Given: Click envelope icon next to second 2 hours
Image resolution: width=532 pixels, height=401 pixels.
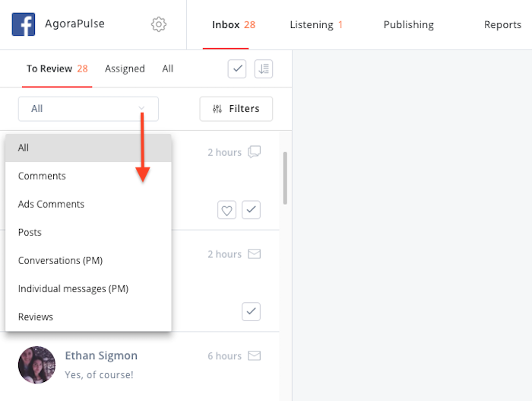Looking at the screenshot, I should pyautogui.click(x=254, y=254).
